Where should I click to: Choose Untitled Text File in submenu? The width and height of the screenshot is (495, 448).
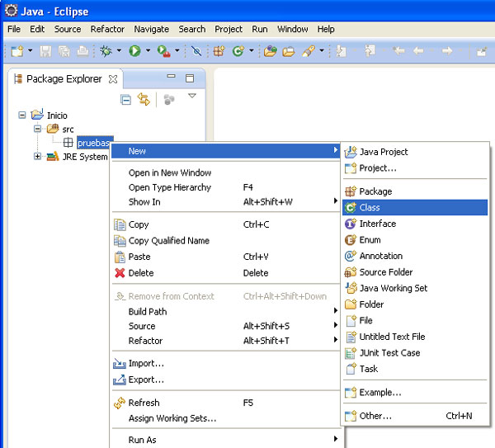pos(415,337)
